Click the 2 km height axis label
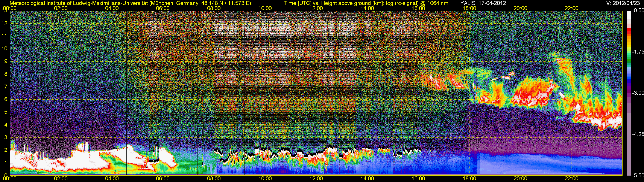644x182 pixels. click(6, 150)
